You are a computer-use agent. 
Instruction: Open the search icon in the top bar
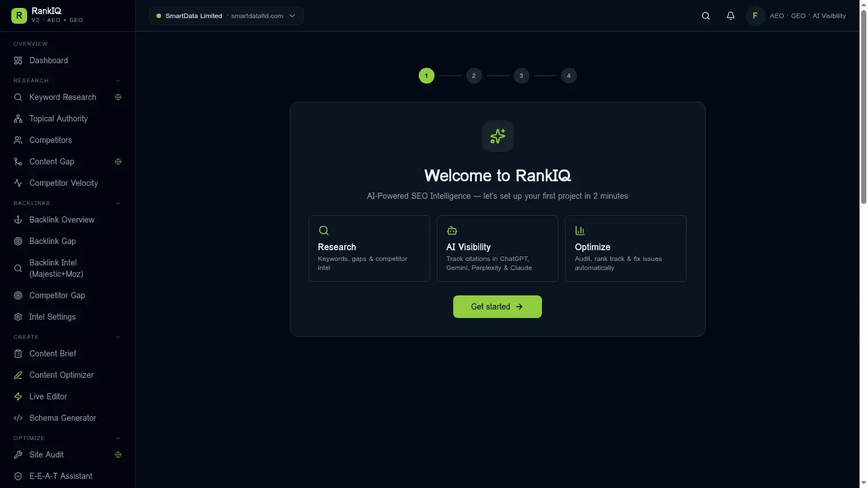pos(706,16)
